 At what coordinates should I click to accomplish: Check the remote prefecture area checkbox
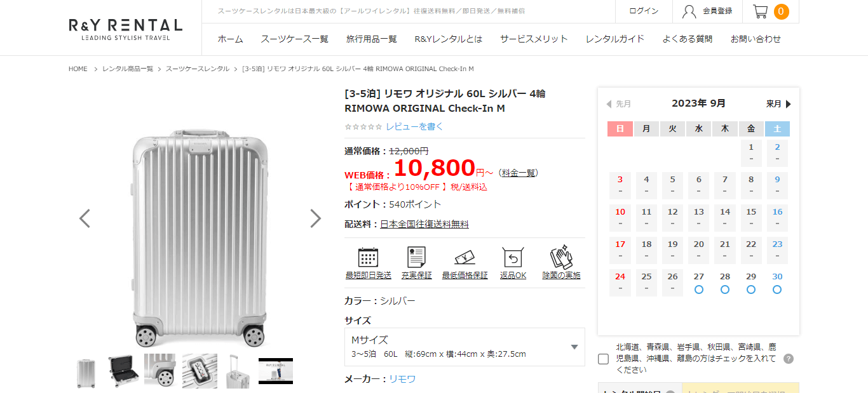[x=604, y=359]
